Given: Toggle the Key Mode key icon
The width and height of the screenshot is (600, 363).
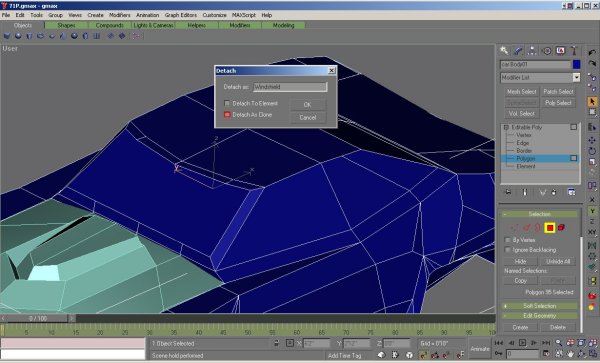Looking at the screenshot, I should 498,353.
